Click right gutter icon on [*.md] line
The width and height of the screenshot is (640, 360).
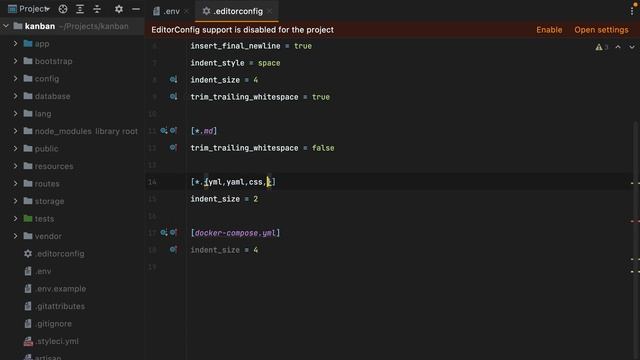tap(173, 131)
